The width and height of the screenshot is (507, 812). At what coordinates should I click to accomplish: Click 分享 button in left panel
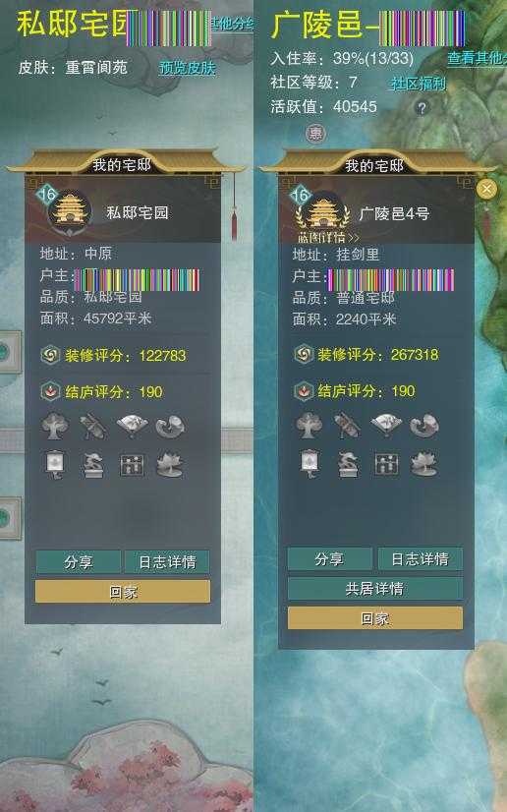79,562
